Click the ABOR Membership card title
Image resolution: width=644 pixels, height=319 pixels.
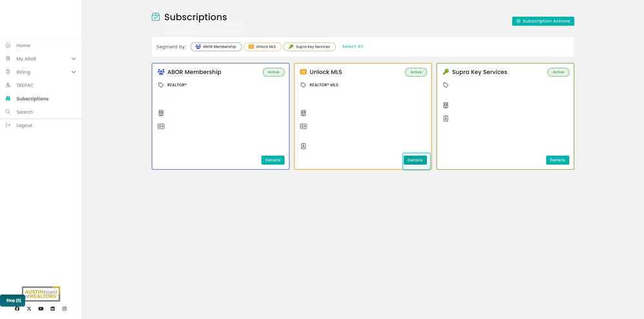coord(194,72)
